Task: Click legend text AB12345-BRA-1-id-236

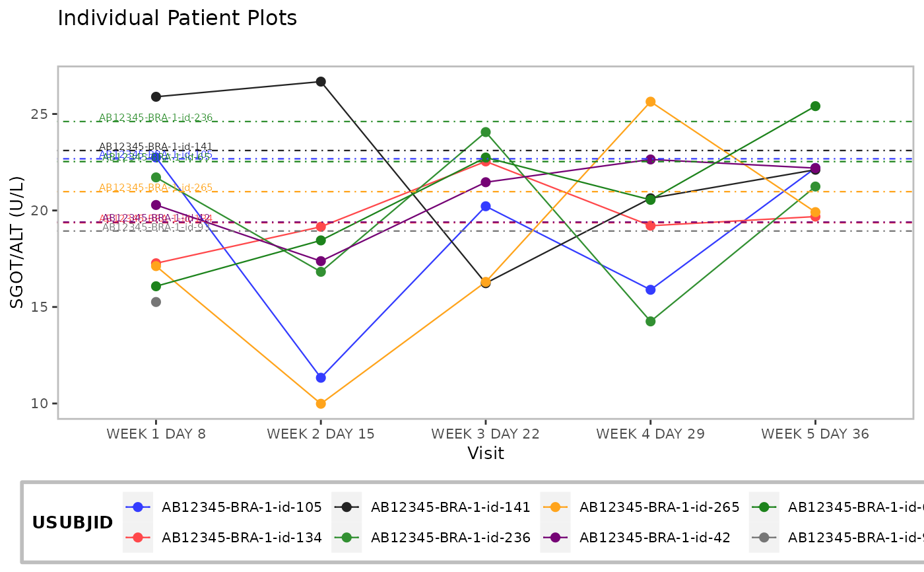Action: click(x=451, y=538)
